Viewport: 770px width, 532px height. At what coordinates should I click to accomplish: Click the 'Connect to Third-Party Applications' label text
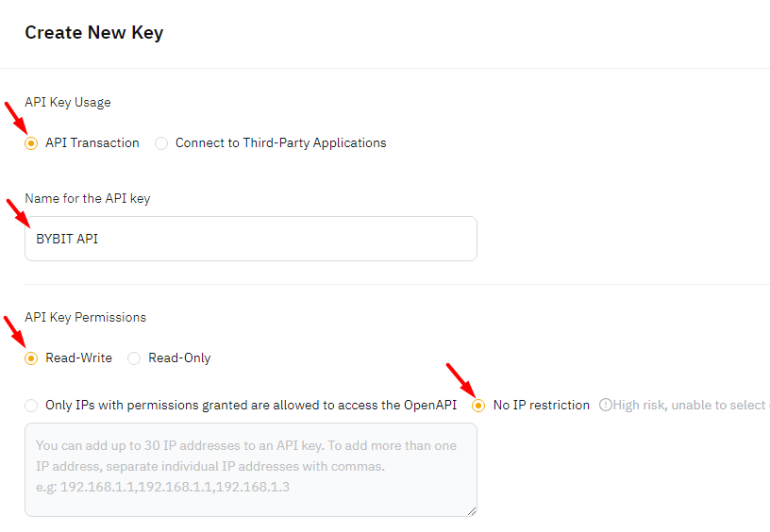pyautogui.click(x=281, y=142)
